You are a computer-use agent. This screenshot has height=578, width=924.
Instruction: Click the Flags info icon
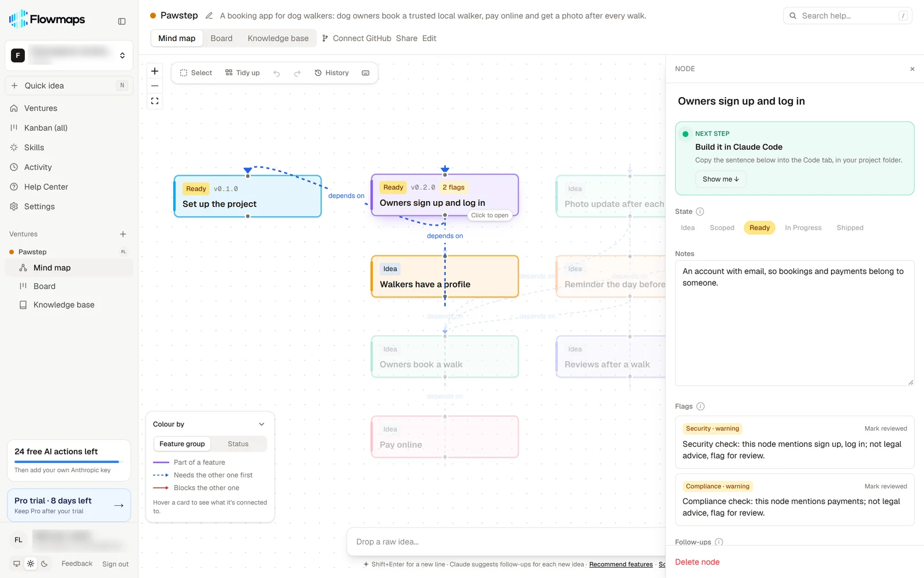[701, 406]
